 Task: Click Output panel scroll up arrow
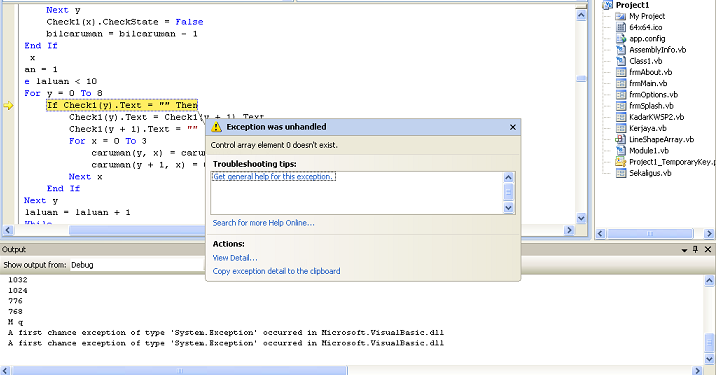click(710, 280)
